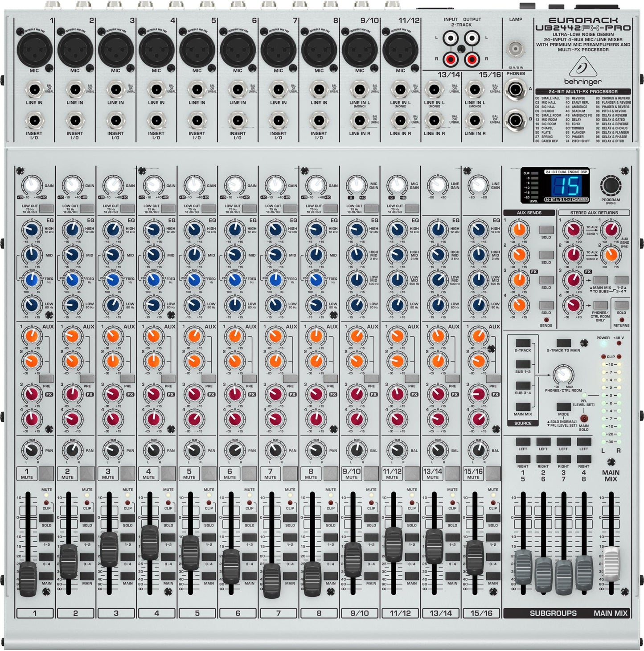This screenshot has width=644, height=651.
Task: Route channel 7 to subgroup 3-4
Action: (x=290, y=556)
